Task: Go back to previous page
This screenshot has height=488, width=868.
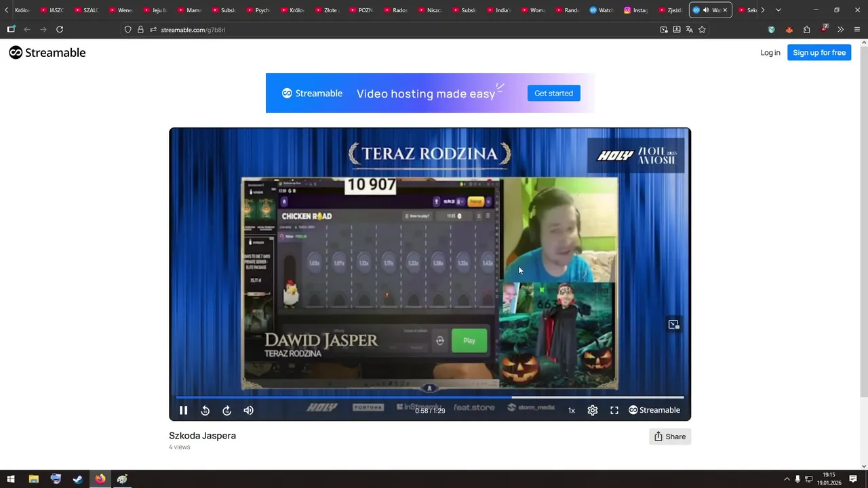Action: coord(27,29)
